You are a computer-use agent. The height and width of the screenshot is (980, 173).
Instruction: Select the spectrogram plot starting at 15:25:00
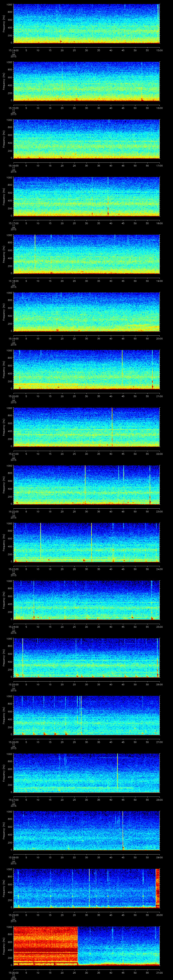click(86, 658)
